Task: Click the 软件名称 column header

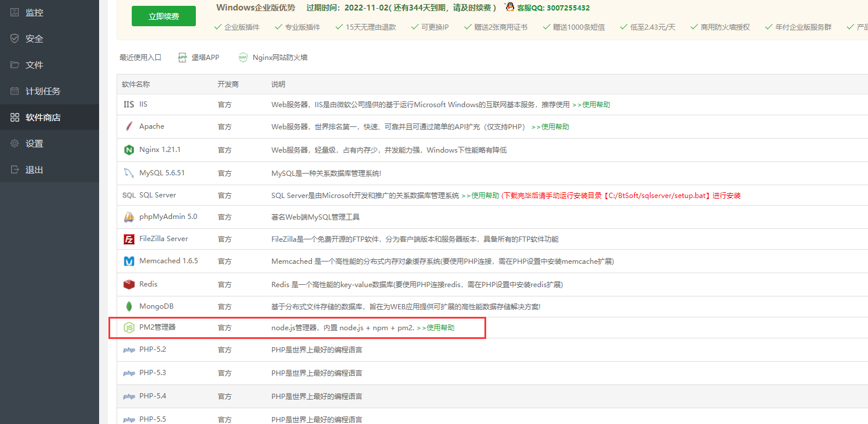Action: (x=136, y=84)
